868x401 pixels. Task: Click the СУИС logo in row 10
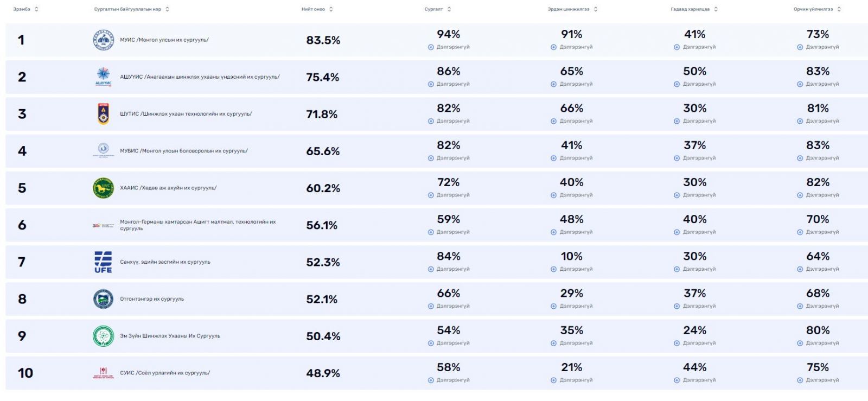point(103,373)
